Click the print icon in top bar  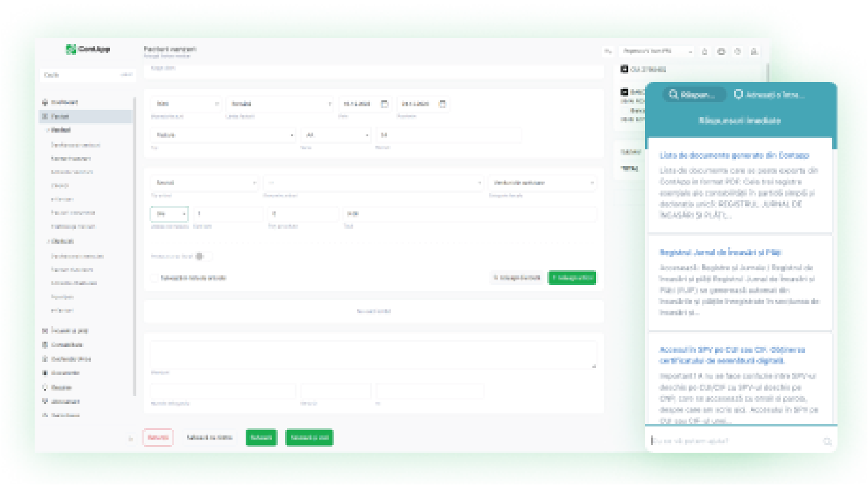tap(721, 52)
